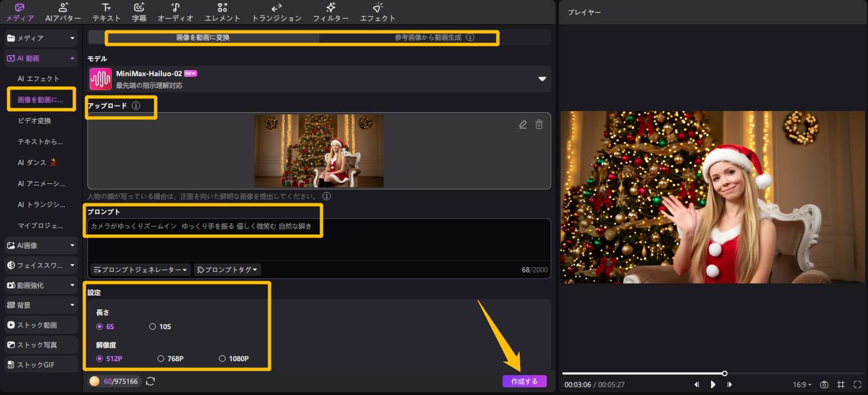This screenshot has width=868, height=395.
Task: Open the エレメント tab
Action: pyautogui.click(x=222, y=12)
